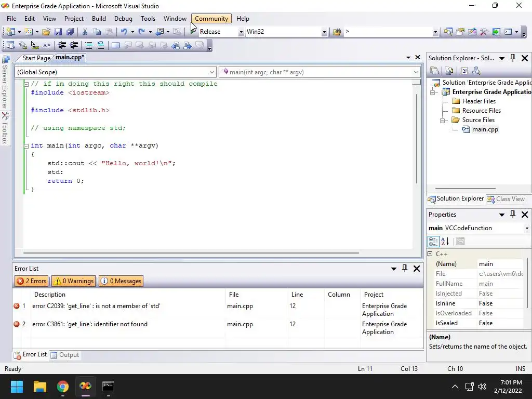Image resolution: width=532 pixels, height=399 pixels.
Task: Open the Command Window toolbar icon
Action: 508,32
